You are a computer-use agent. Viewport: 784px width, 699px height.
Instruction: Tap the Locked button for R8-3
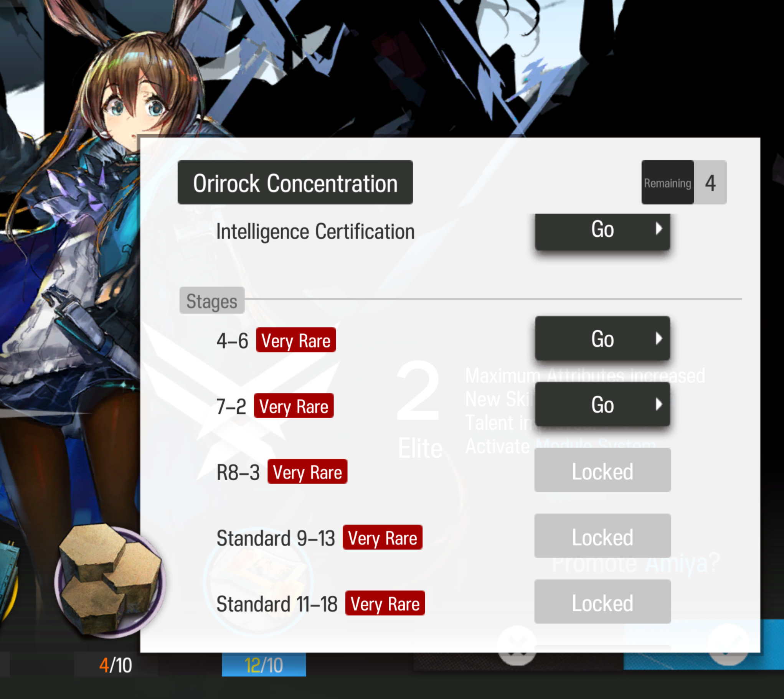pyautogui.click(x=602, y=470)
